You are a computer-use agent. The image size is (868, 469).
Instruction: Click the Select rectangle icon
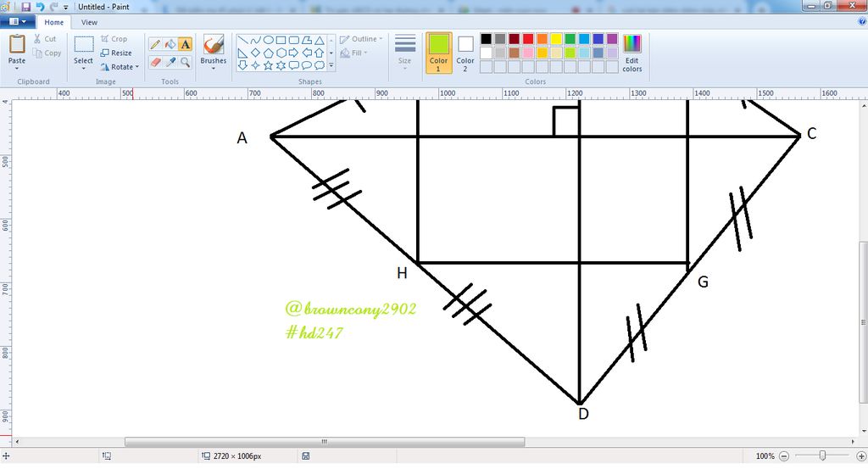click(84, 44)
